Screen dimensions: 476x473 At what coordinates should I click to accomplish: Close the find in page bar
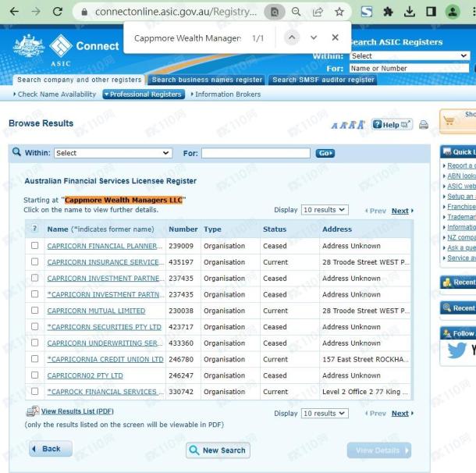click(x=335, y=37)
